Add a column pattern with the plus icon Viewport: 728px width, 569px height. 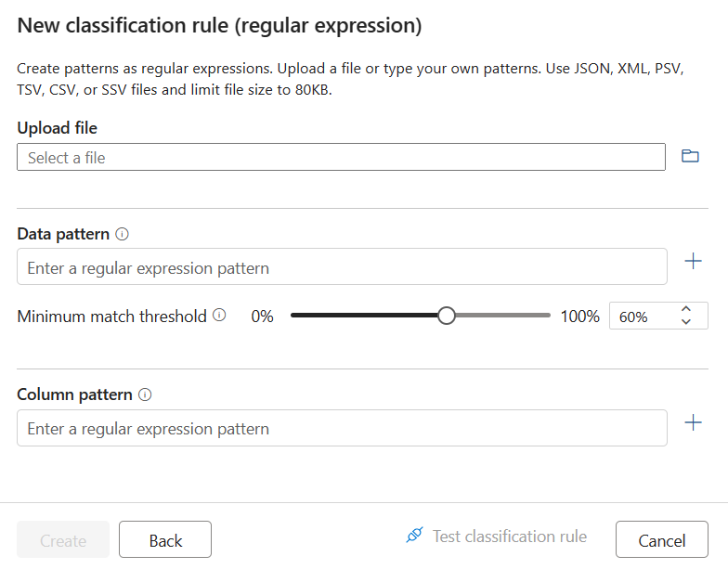click(693, 423)
